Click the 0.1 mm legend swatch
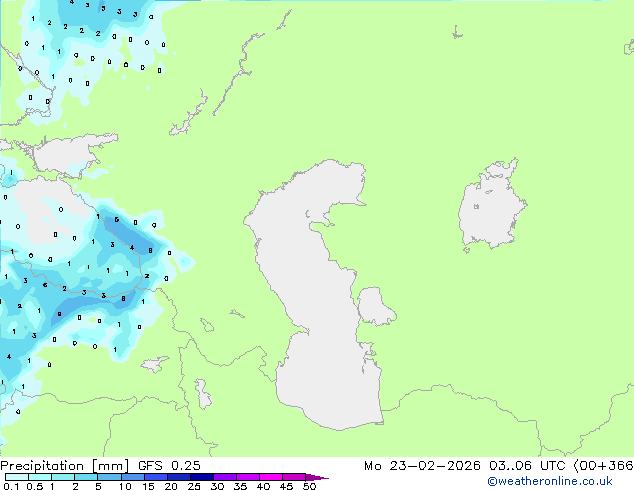 [x=17, y=477]
